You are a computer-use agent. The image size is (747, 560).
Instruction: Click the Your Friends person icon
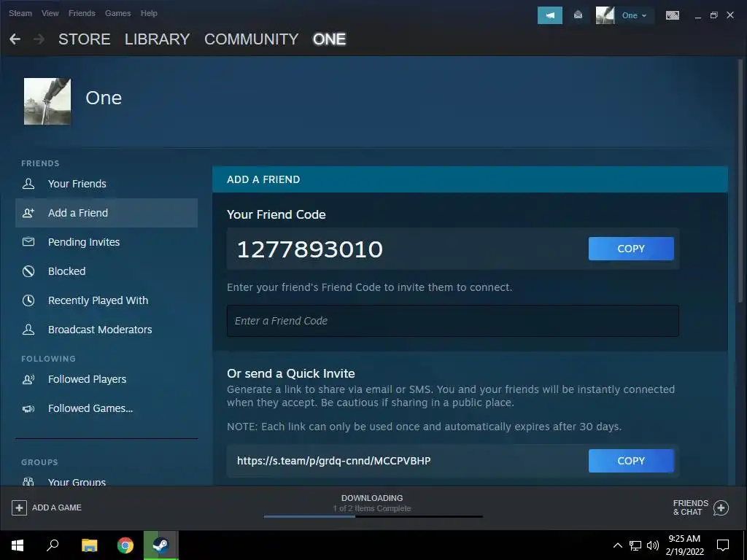pos(28,183)
